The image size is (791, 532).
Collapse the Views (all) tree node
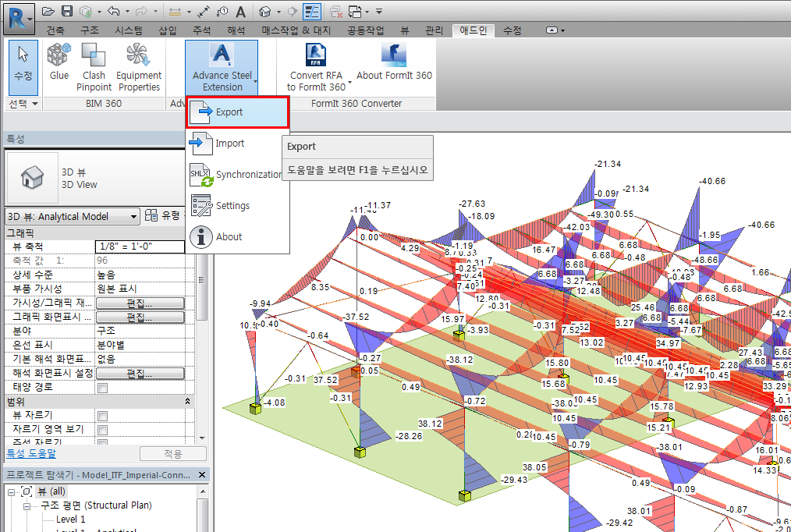click(11, 491)
